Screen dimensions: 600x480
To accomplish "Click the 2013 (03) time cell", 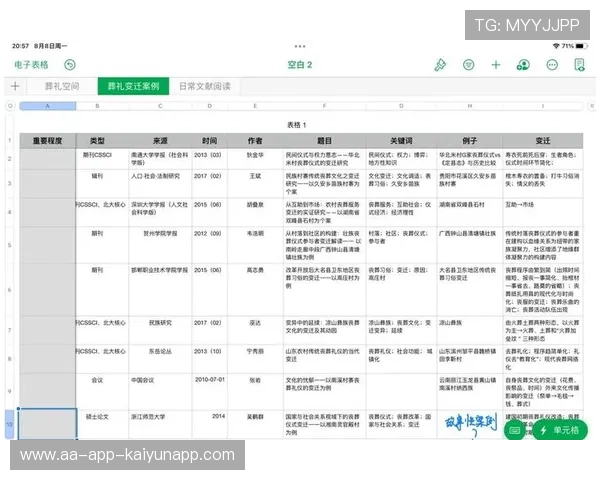I will tap(209, 159).
